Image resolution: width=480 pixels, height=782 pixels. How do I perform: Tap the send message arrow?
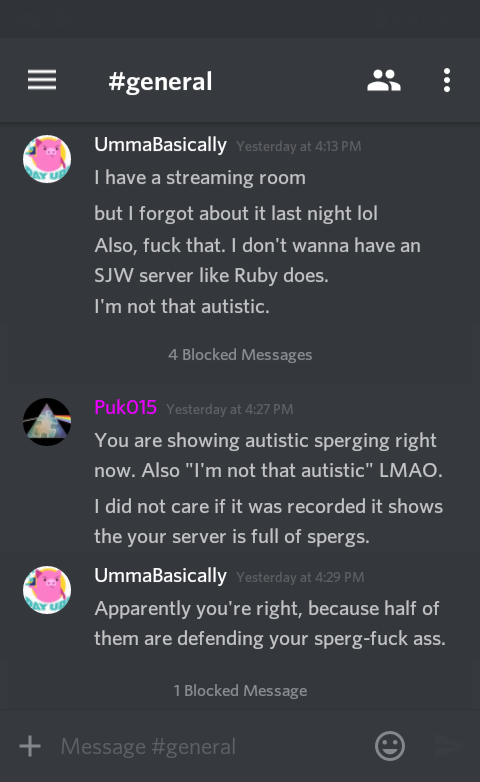point(449,746)
